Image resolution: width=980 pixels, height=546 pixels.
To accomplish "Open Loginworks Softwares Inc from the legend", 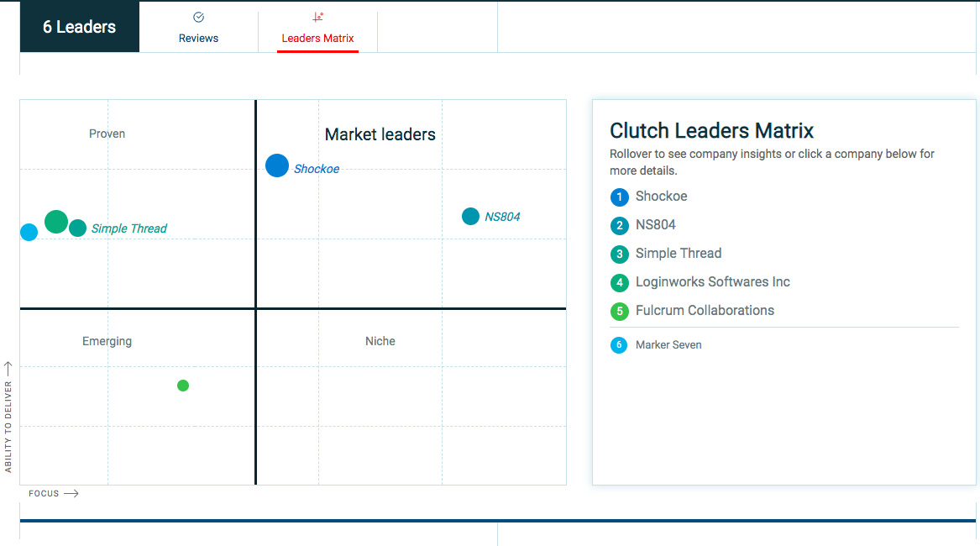I will [x=712, y=282].
